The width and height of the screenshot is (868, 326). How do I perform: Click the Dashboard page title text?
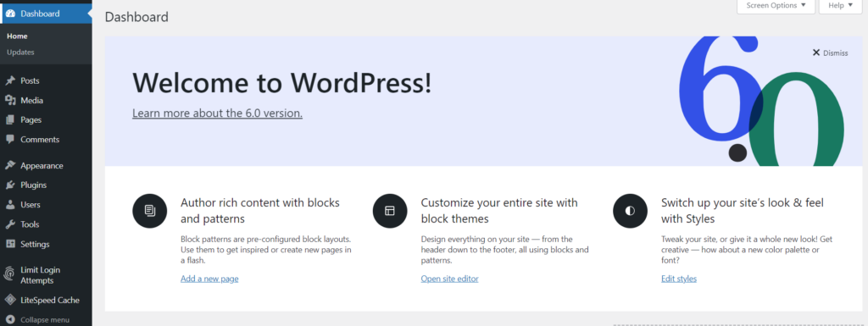(136, 17)
